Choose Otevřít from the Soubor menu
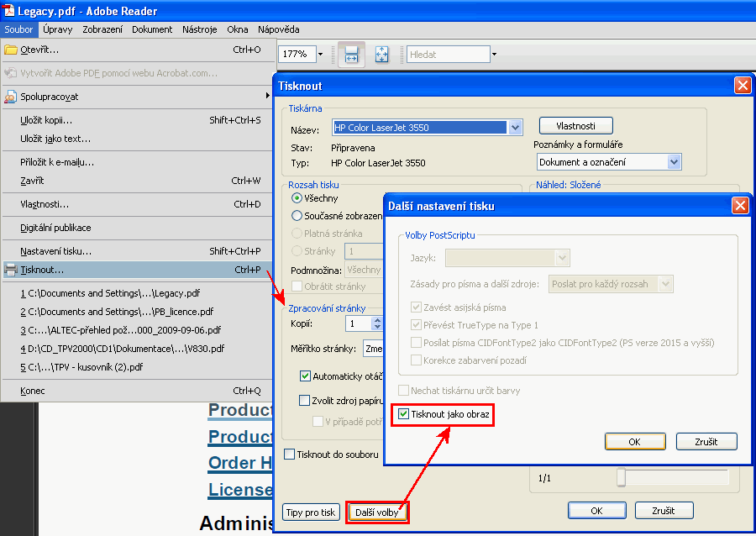The height and width of the screenshot is (536, 756). [x=137, y=50]
